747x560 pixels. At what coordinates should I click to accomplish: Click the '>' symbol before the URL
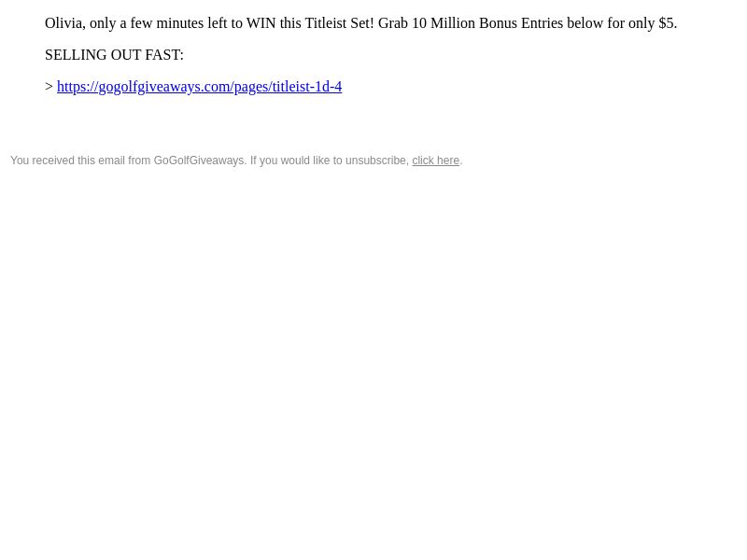(x=49, y=87)
